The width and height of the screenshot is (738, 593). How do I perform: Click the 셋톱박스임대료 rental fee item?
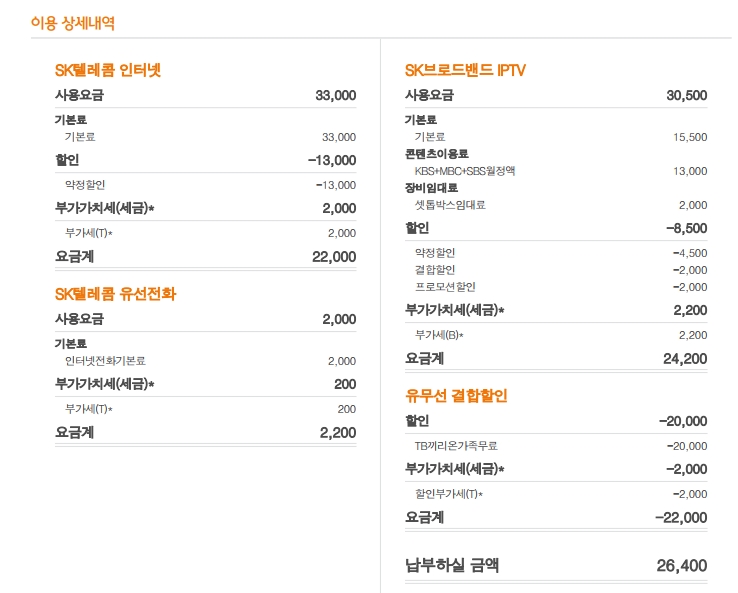click(x=450, y=205)
